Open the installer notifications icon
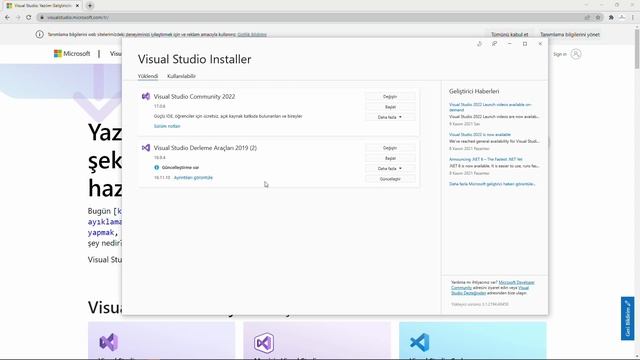 [479, 44]
